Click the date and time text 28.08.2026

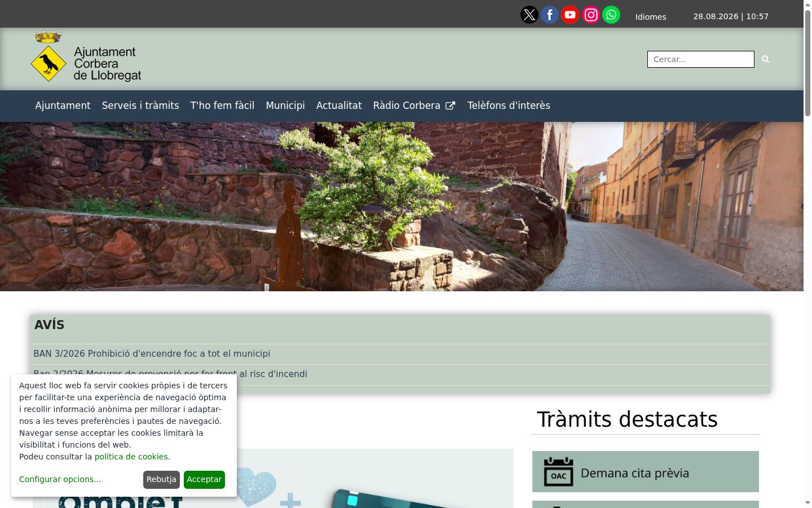coord(731,16)
